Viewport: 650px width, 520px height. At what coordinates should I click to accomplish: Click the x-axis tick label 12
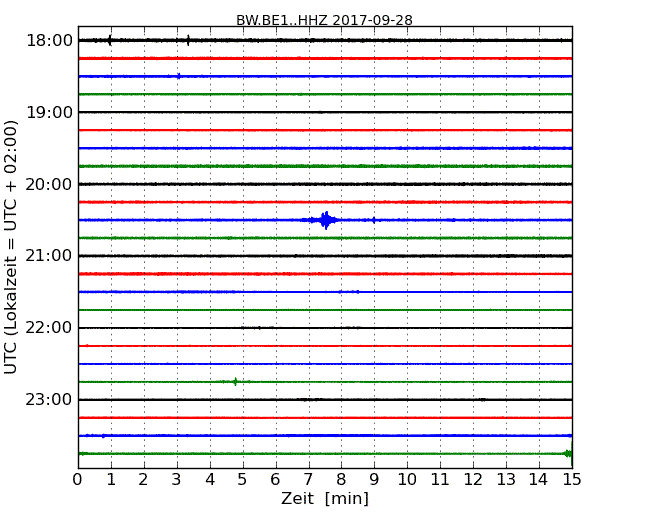473,480
